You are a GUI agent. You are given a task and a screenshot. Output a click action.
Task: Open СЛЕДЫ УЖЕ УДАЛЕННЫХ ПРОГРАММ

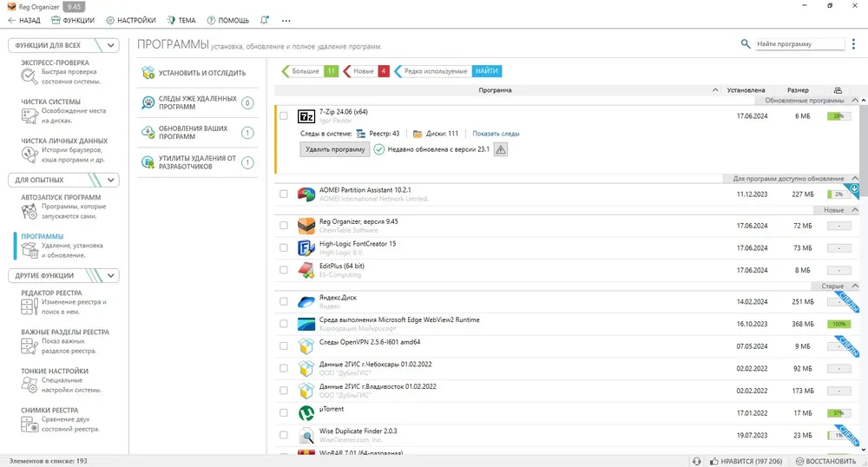point(198,103)
